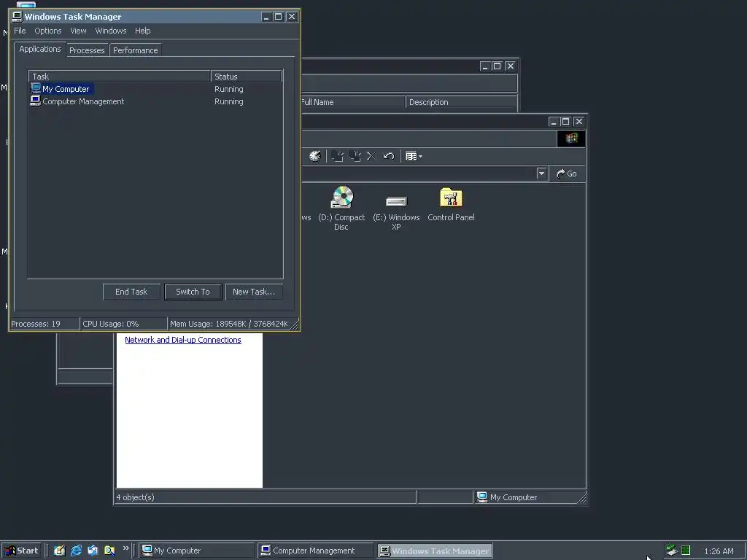This screenshot has width=747, height=560.
Task: Click Task Manager title bar icon
Action: pos(18,17)
